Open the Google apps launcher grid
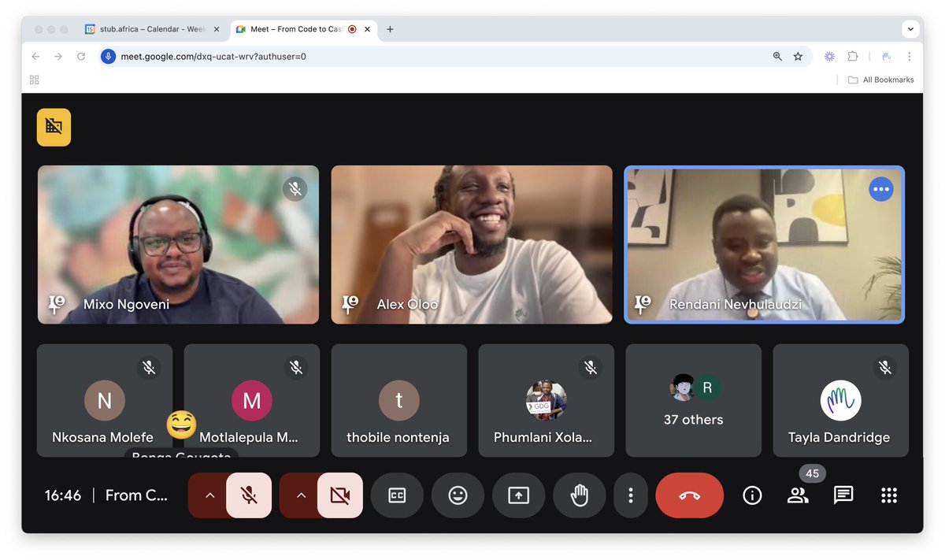 pyautogui.click(x=888, y=495)
